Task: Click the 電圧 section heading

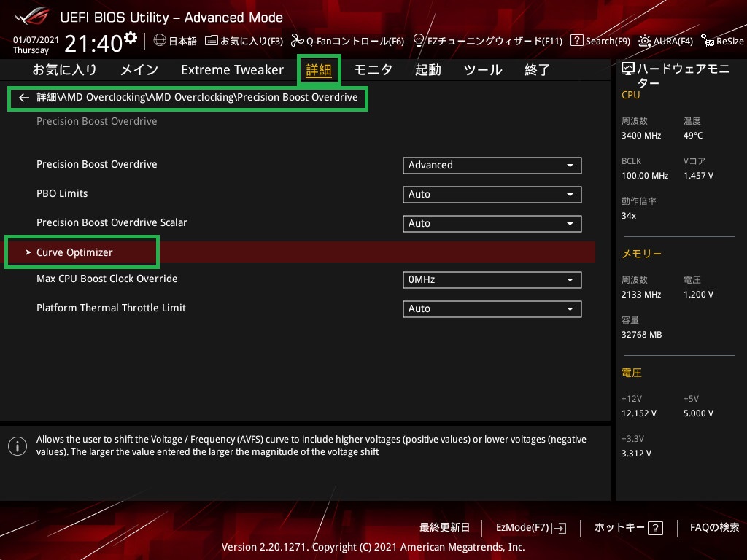Action: tap(632, 373)
